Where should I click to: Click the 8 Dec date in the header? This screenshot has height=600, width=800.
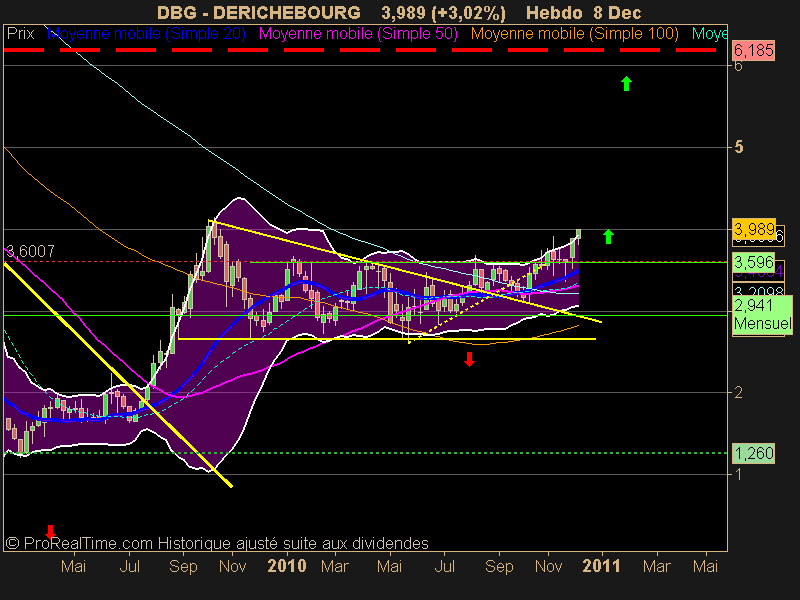click(617, 12)
